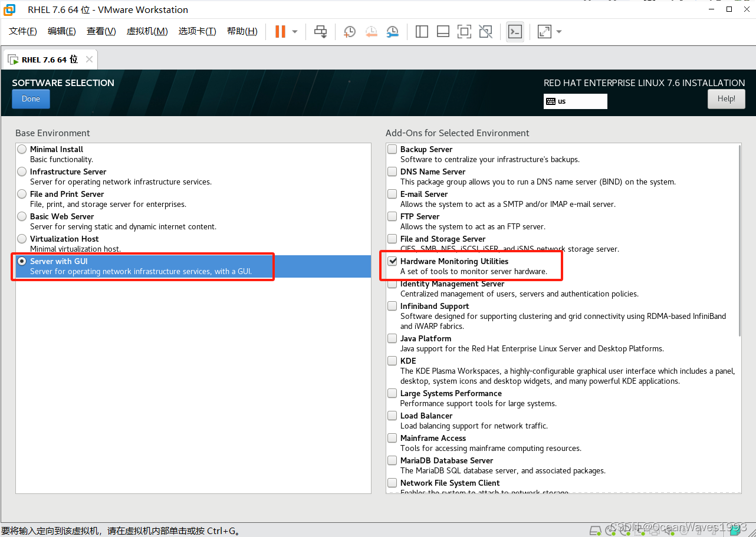Viewport: 756px width, 537px height.
Task: Open the snapshot manager
Action: pyautogui.click(x=392, y=31)
